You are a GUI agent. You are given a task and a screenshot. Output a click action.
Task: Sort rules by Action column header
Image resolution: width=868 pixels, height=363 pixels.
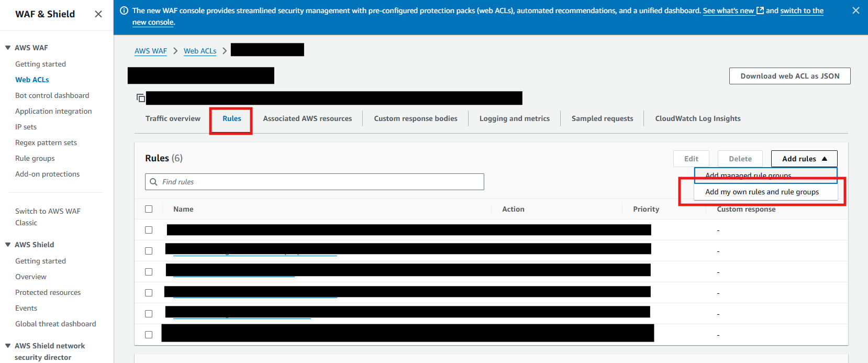tap(513, 209)
